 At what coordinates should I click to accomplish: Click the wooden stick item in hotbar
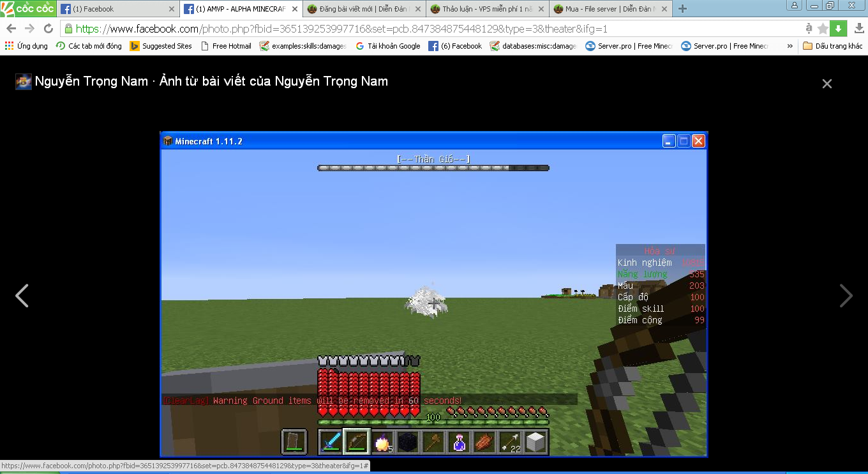pos(434,441)
